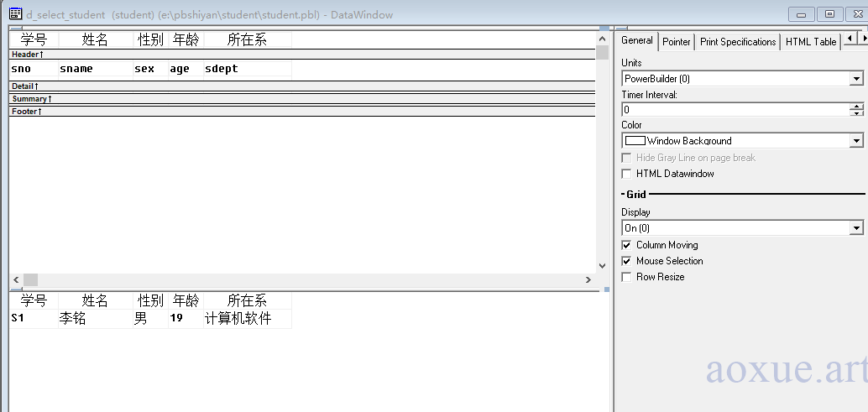868x412 pixels.
Task: Uncheck Column Moving checkbox
Action: [626, 245]
